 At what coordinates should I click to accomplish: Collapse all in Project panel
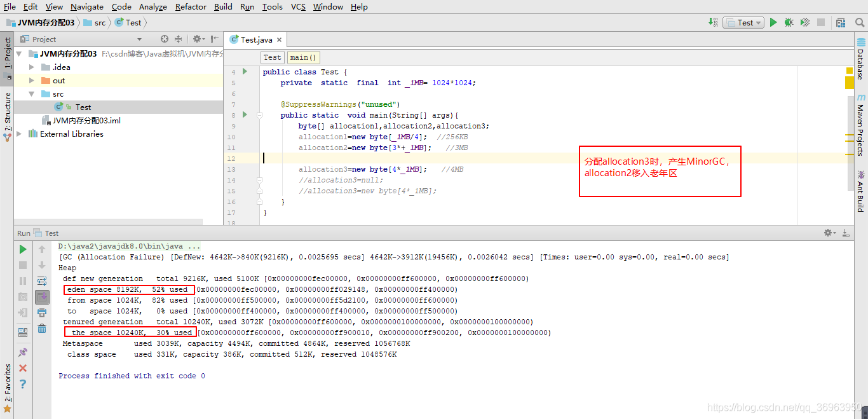pos(178,39)
